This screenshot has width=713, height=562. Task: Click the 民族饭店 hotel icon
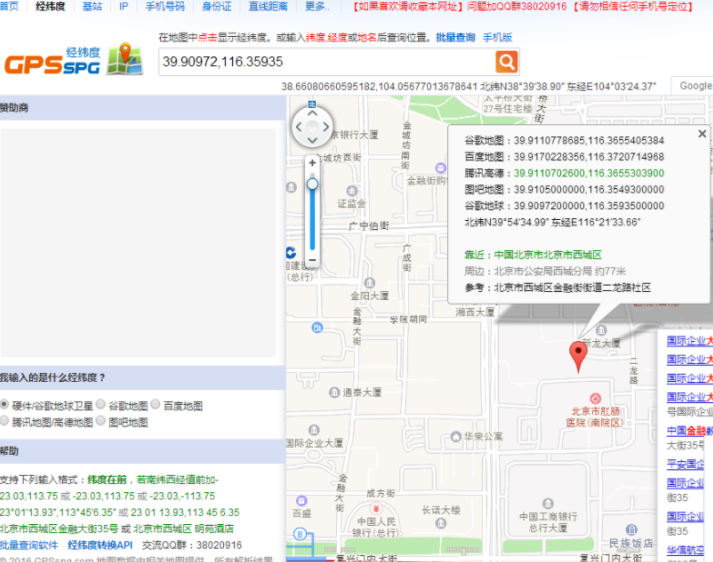(631, 529)
